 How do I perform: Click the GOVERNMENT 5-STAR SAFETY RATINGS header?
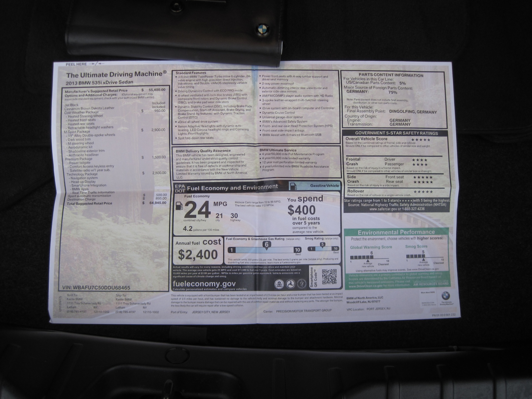pyautogui.click(x=397, y=133)
